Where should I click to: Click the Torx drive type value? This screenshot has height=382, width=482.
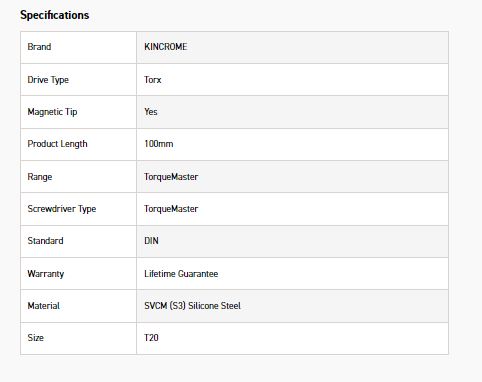tap(153, 80)
